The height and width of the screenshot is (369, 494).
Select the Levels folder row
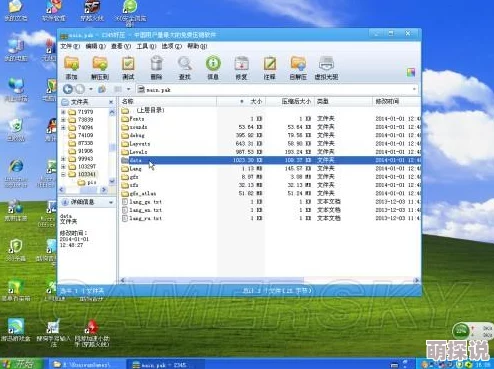[x=270, y=152]
